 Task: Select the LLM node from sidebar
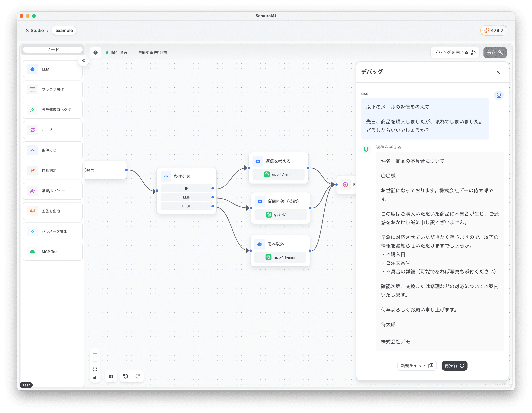[53, 69]
